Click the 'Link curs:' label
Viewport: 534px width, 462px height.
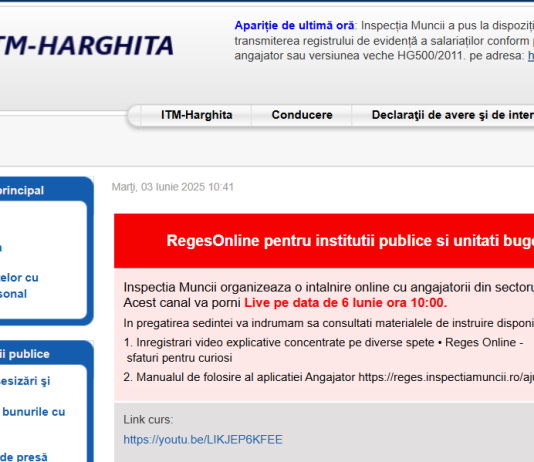(148, 419)
